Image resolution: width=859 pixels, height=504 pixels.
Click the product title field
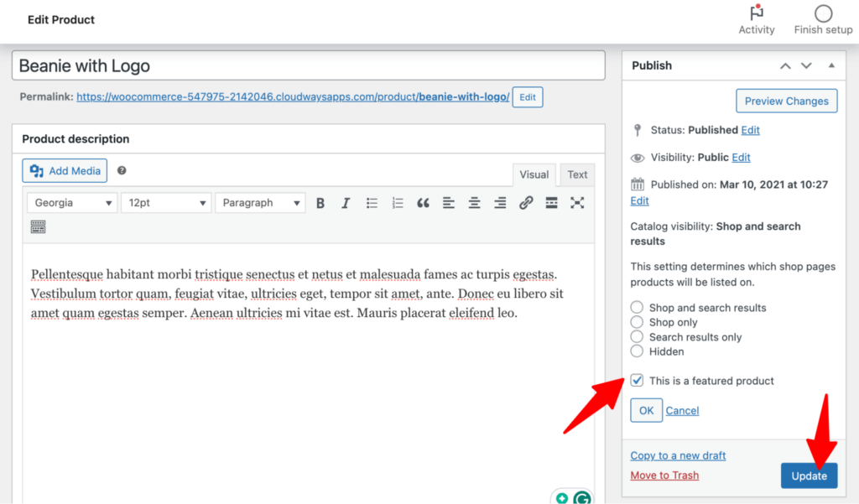[308, 65]
